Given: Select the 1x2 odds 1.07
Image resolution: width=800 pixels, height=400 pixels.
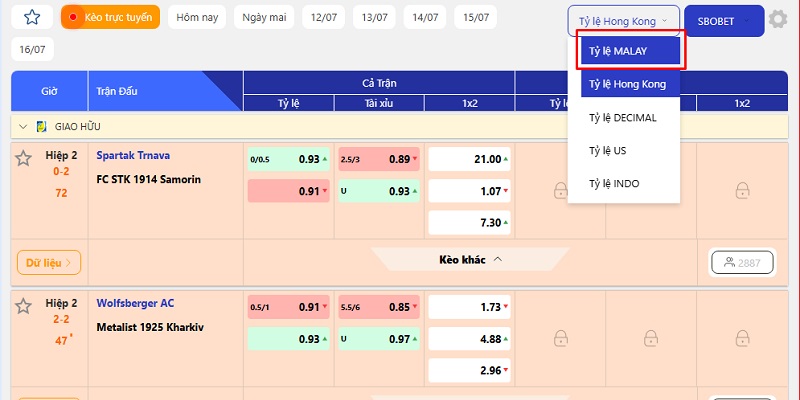Looking at the screenshot, I should pyautogui.click(x=469, y=191).
